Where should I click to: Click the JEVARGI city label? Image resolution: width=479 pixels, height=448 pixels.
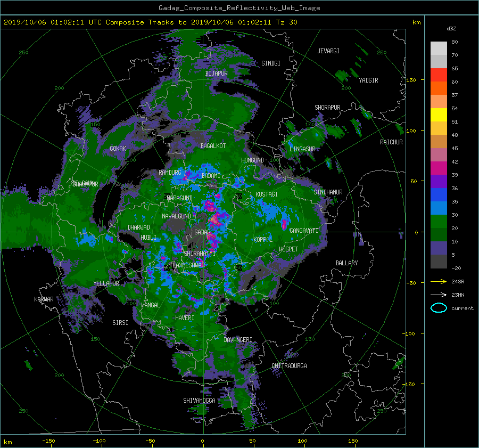[328, 51]
